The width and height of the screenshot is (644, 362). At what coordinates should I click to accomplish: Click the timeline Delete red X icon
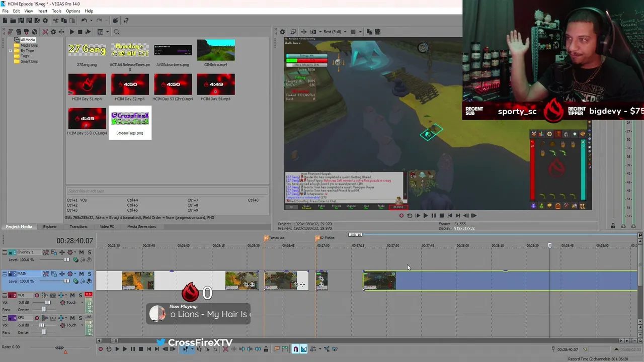click(x=225, y=349)
